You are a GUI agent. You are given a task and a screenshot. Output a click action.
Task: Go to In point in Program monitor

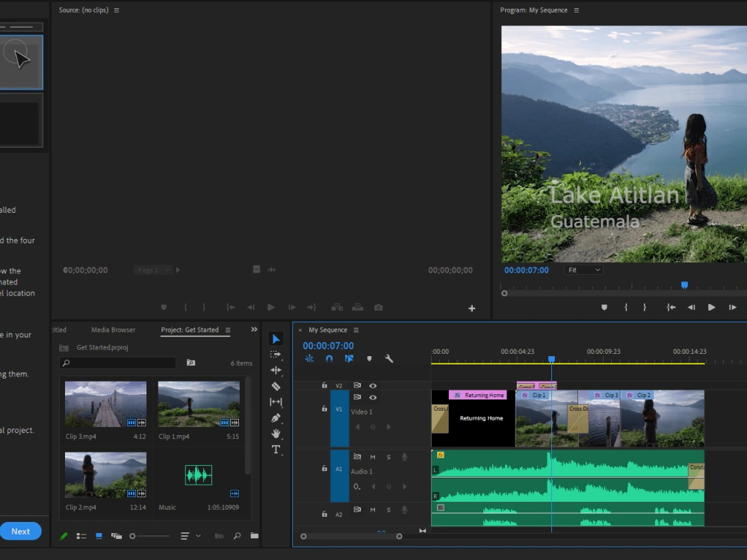click(x=671, y=308)
